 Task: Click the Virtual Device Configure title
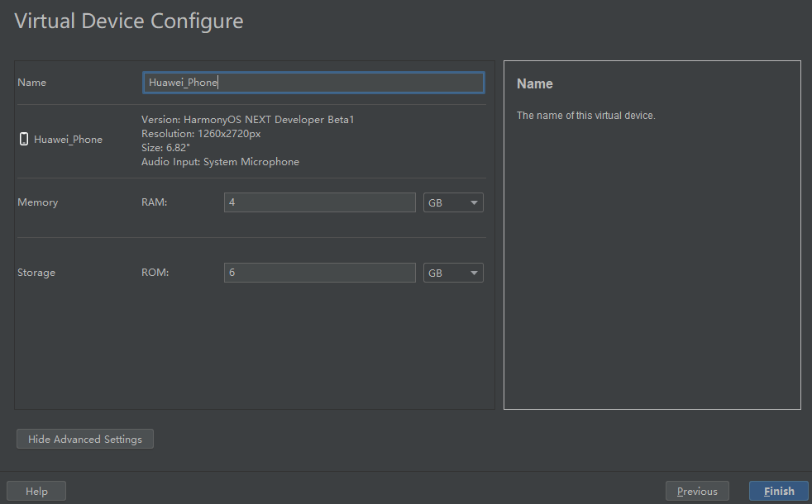129,21
